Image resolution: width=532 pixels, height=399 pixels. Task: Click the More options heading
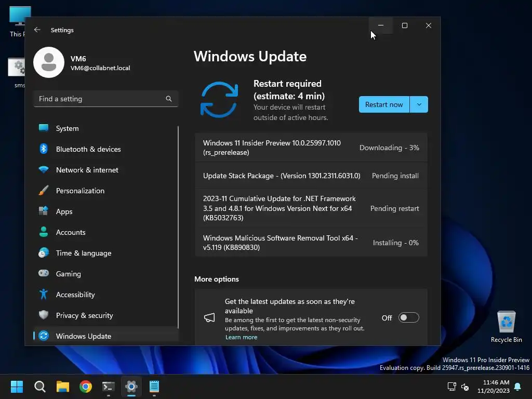click(217, 279)
